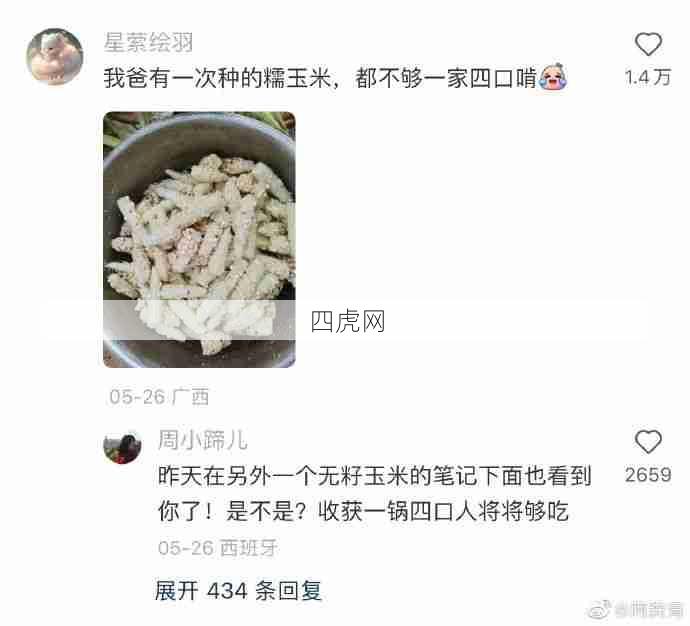Viewport: 690px width, 626px height.
Task: Click the 05-26 西班牙 timestamp
Action: (x=217, y=548)
